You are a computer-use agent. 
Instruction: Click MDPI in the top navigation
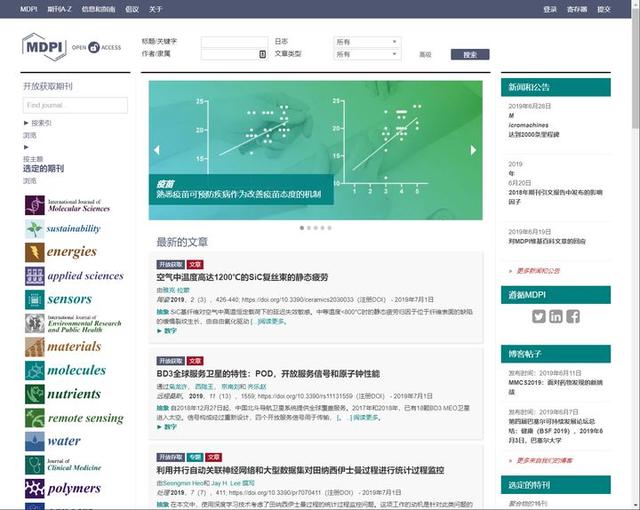tap(29, 9)
